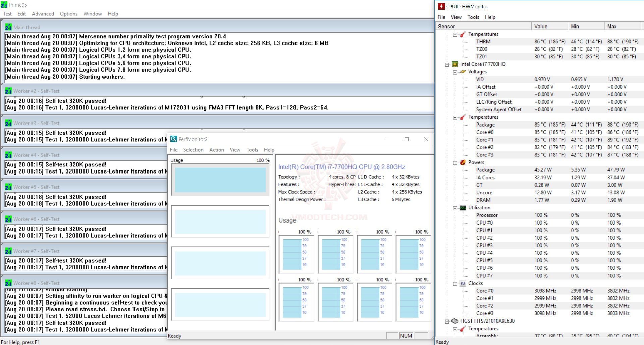Image resolution: width=644 pixels, height=345 pixels.
Task: Click the Intel Core i7 7700HQ chip icon
Action: click(455, 64)
